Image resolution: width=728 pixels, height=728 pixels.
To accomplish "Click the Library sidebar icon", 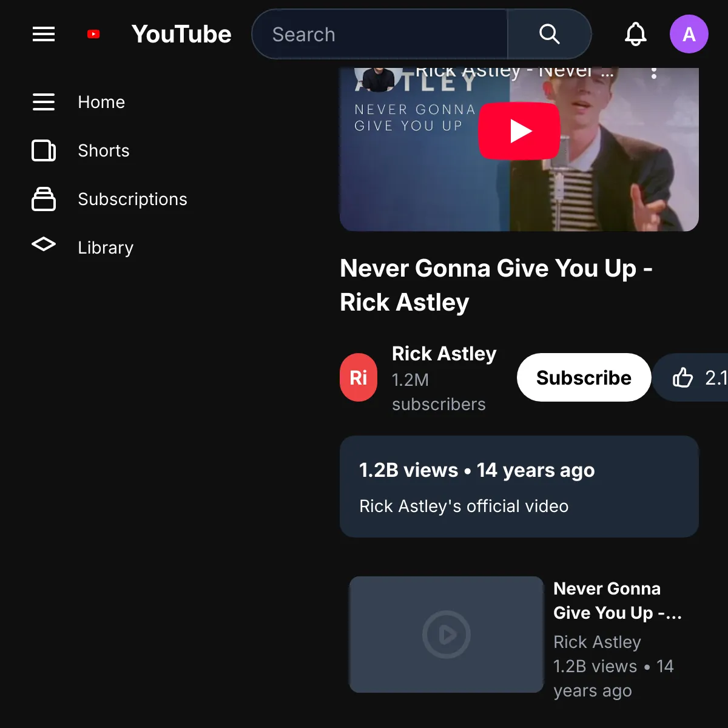I will (44, 244).
